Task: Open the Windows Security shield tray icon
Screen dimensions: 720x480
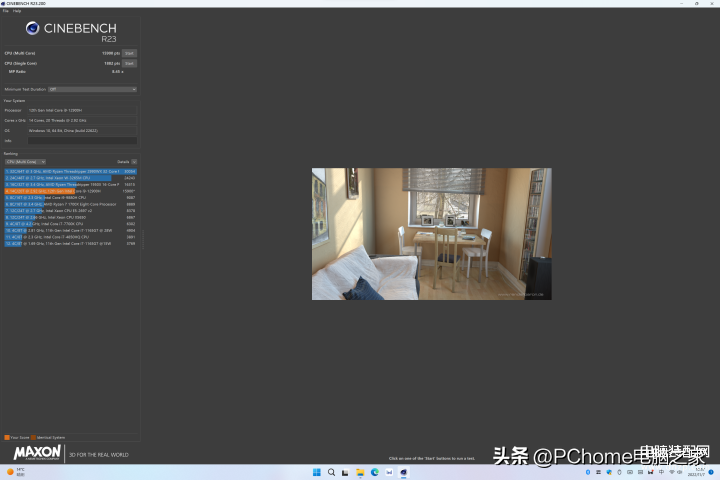Action: coord(609,472)
